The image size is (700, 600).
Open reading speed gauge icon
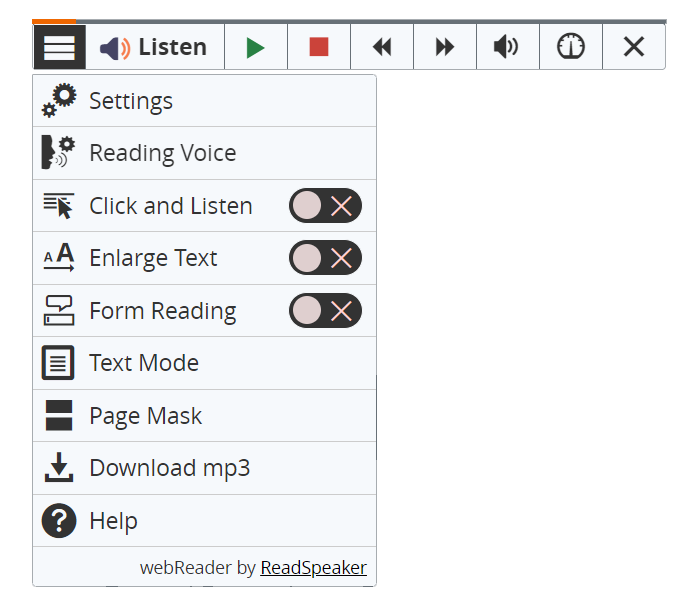click(x=571, y=47)
